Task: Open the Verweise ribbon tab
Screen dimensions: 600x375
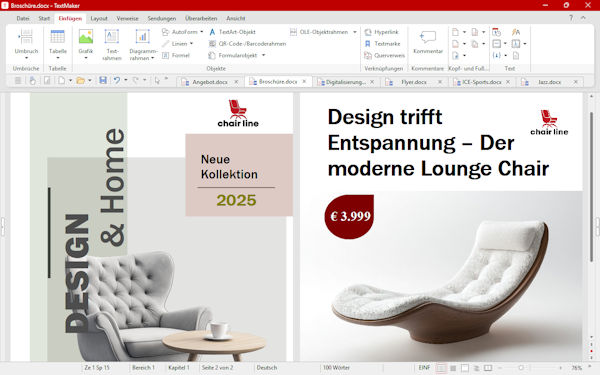Action: pos(127,18)
